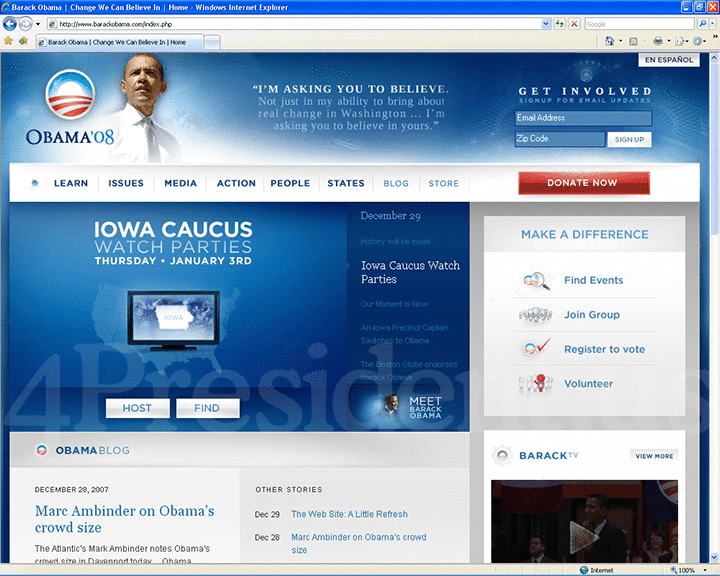Screen dimensions: 720x576
Task: Open the Print dropdown arrow
Action: coord(669,41)
